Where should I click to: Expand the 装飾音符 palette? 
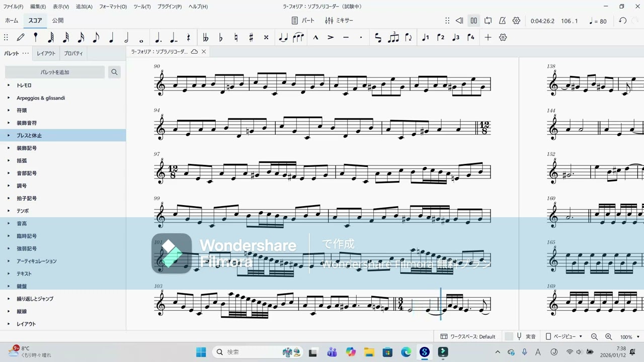9,123
